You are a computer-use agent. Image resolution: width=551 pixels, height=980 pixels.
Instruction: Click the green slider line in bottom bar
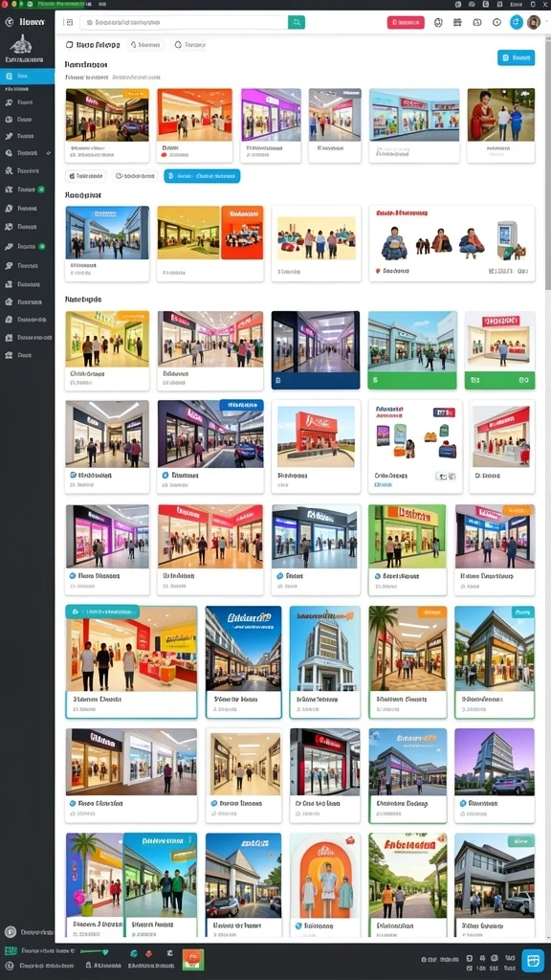coord(94,952)
